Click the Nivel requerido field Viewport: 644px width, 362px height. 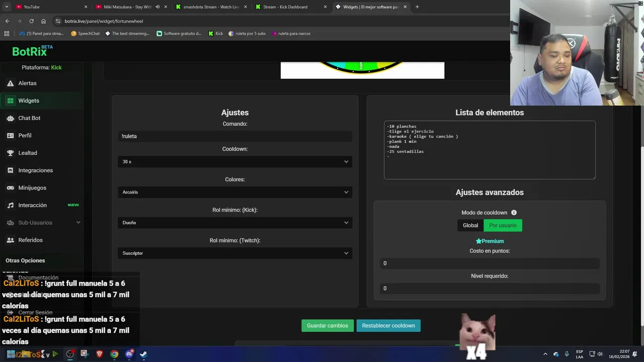pos(490,289)
